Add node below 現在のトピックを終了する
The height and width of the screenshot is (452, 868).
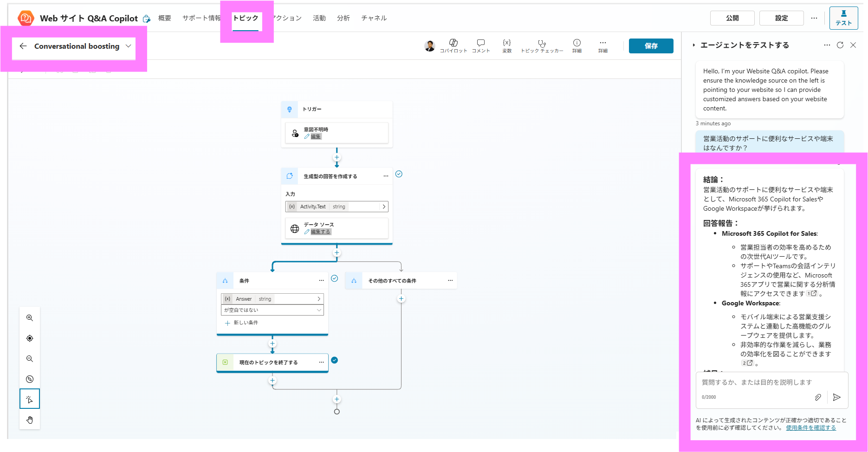click(272, 381)
